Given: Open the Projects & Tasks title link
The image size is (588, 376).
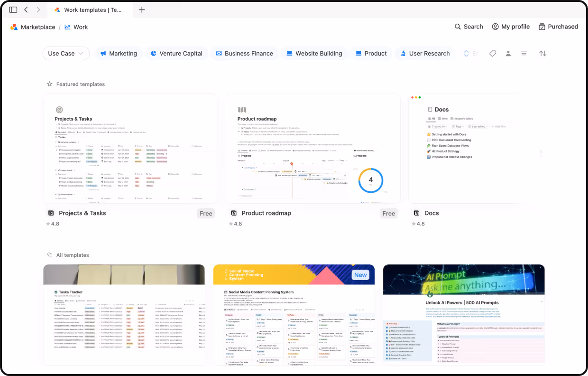Looking at the screenshot, I should tap(83, 213).
